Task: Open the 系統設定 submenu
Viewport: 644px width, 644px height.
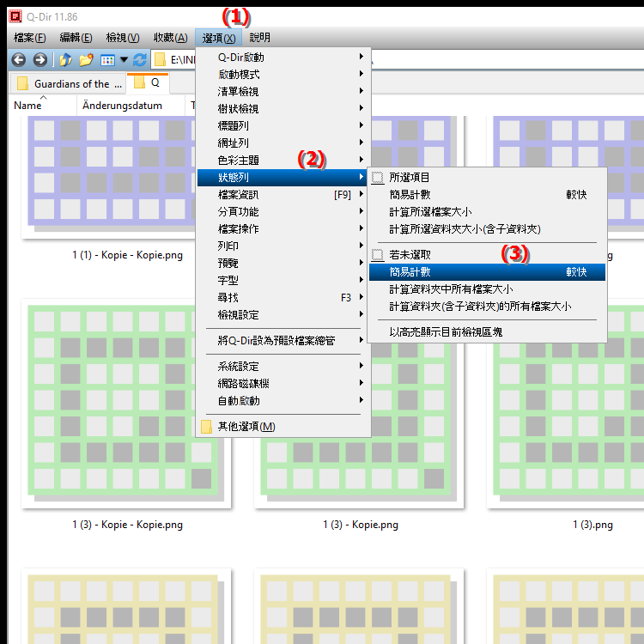Action: click(283, 367)
